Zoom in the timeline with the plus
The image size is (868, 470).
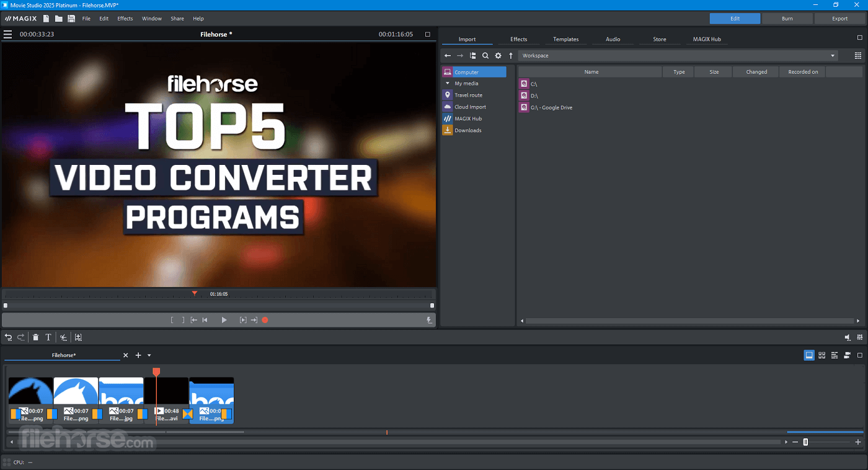pyautogui.click(x=858, y=442)
